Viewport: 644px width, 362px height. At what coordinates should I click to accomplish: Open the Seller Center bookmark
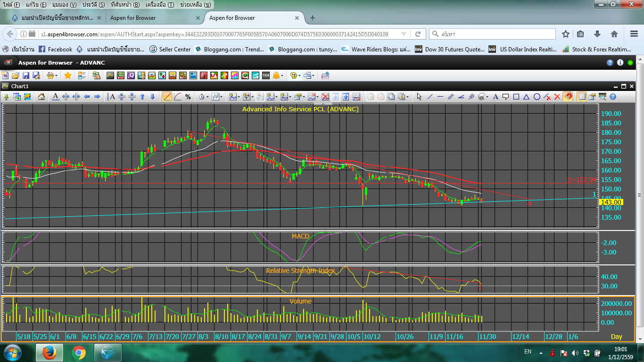click(x=170, y=49)
